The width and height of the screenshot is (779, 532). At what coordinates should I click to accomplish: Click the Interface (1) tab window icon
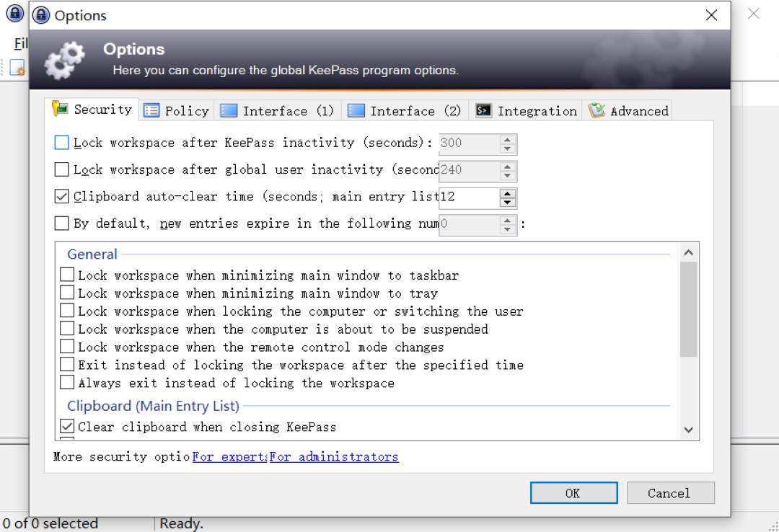click(229, 110)
